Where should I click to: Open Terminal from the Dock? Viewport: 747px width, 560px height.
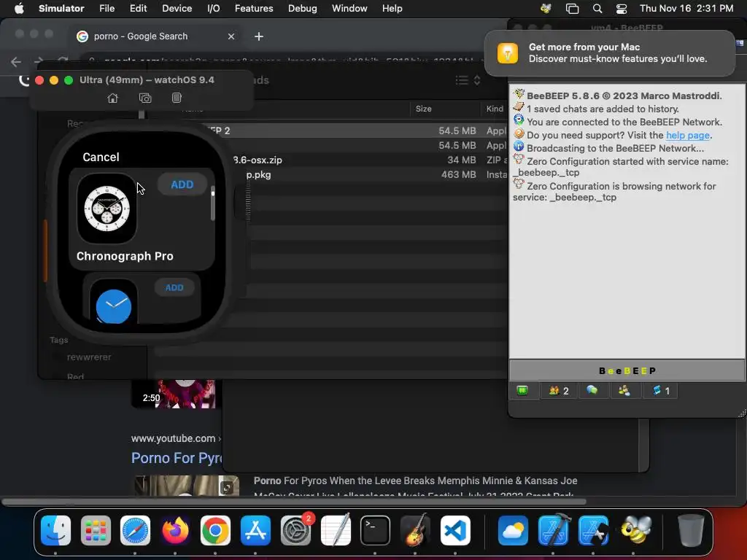click(376, 530)
